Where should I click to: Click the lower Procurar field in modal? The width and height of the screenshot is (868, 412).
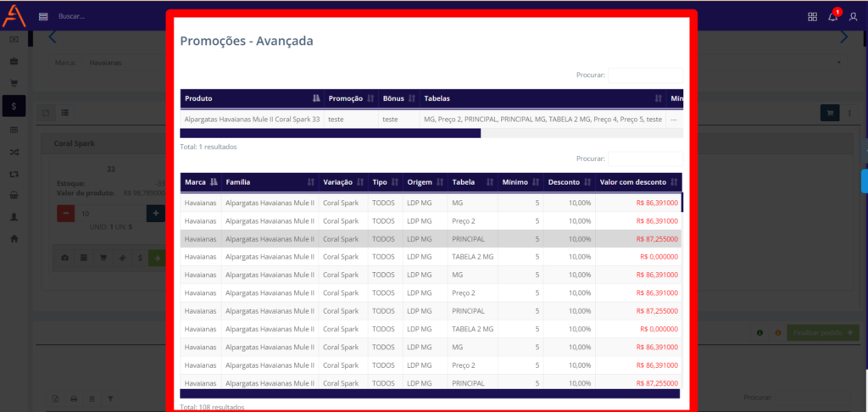pos(645,159)
